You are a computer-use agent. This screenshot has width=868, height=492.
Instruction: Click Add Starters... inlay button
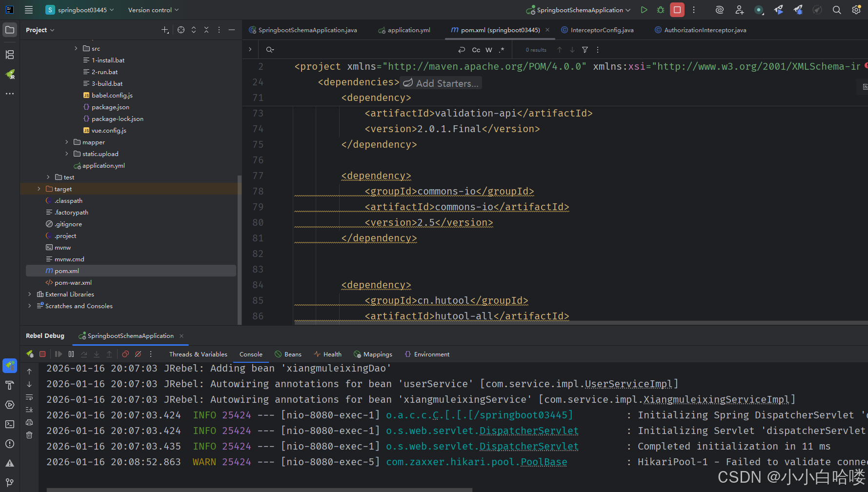[441, 83]
